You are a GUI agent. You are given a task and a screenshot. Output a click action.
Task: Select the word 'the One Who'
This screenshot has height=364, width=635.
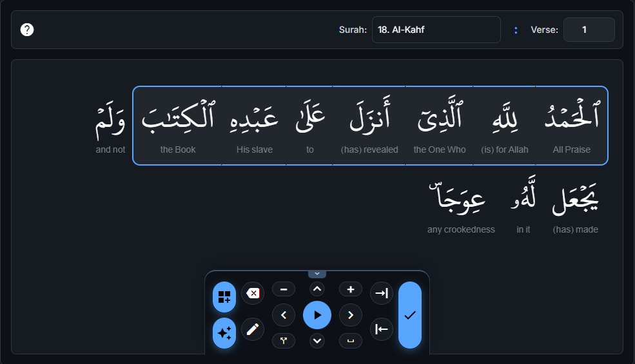coord(440,126)
